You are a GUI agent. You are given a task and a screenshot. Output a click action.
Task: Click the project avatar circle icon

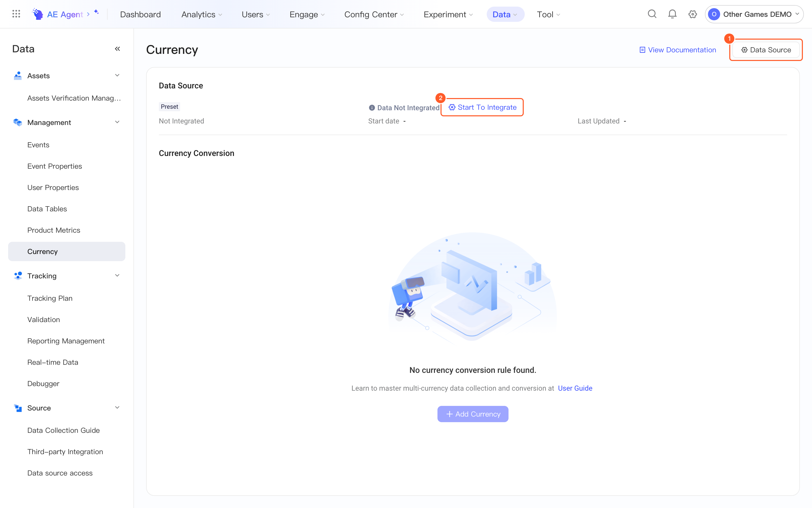(x=714, y=14)
